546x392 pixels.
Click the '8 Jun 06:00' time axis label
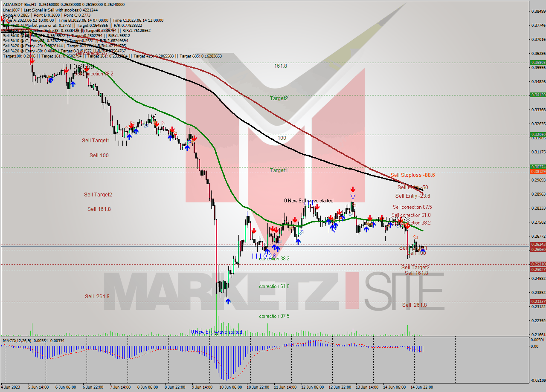148,387
